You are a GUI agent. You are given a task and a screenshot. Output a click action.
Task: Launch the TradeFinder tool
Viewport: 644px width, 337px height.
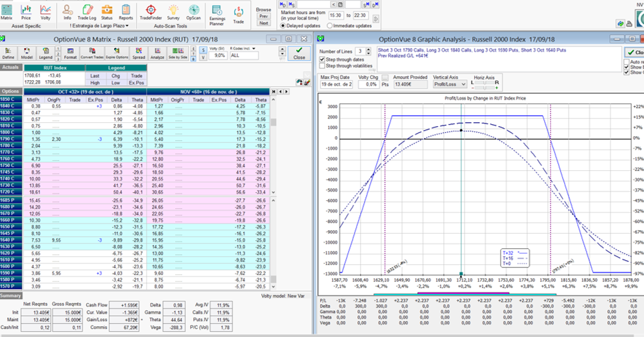click(x=151, y=12)
